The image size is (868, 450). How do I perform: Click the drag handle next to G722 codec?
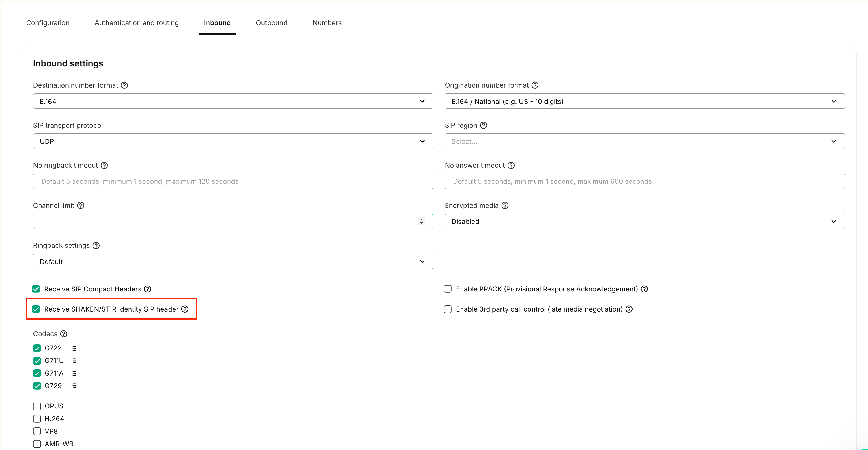point(74,348)
